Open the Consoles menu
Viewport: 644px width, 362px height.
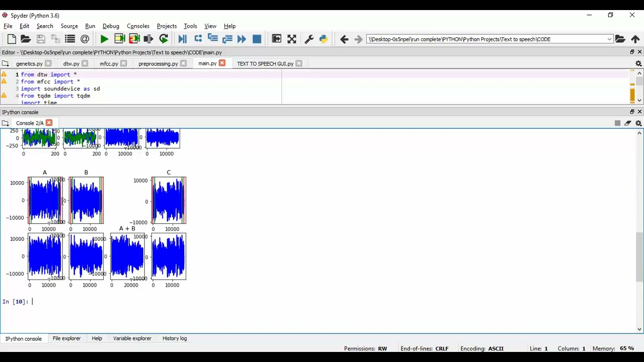pyautogui.click(x=138, y=26)
